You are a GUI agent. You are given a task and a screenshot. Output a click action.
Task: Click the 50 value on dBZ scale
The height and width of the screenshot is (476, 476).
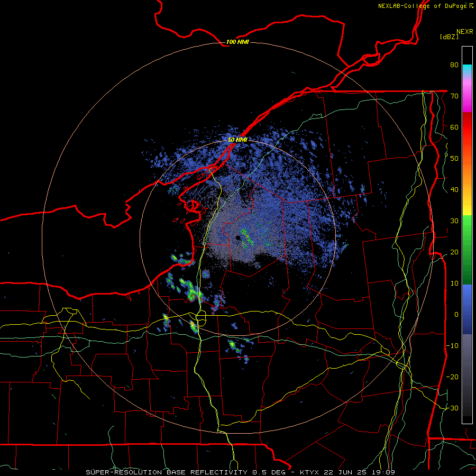point(454,159)
